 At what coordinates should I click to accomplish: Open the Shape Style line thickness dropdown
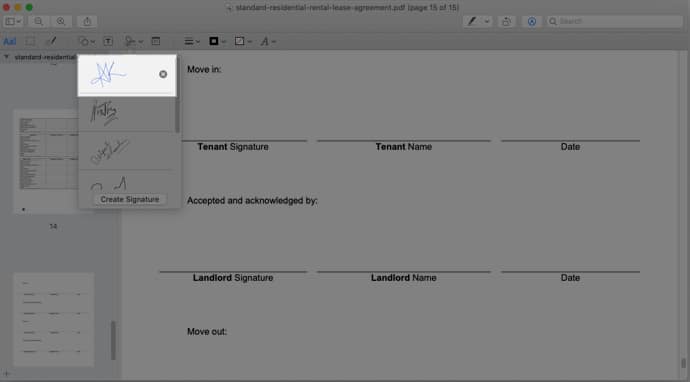click(x=192, y=41)
